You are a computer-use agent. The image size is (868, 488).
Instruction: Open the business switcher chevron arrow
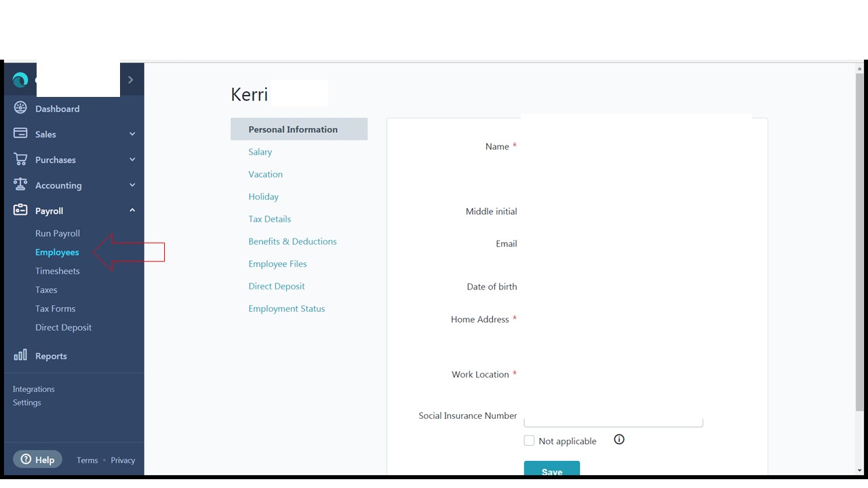(131, 80)
